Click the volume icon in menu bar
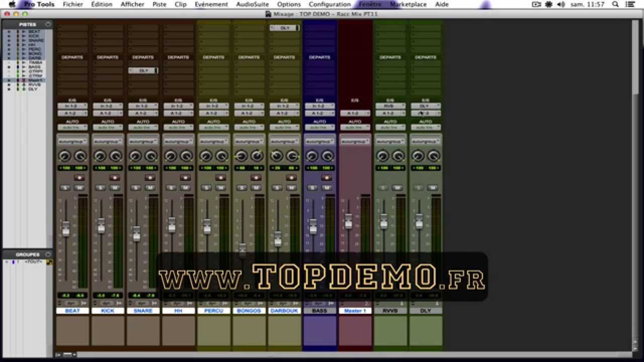The width and height of the screenshot is (644, 362). coord(561,4)
